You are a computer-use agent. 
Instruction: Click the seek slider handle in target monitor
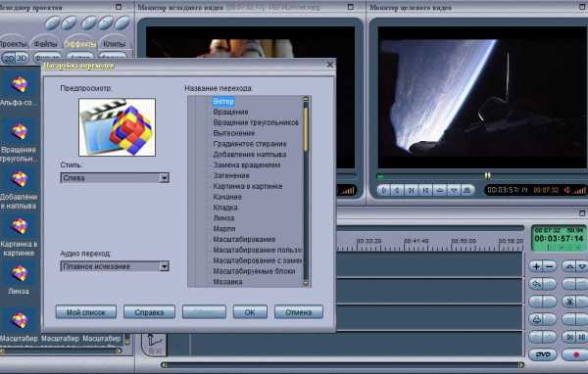487,175
